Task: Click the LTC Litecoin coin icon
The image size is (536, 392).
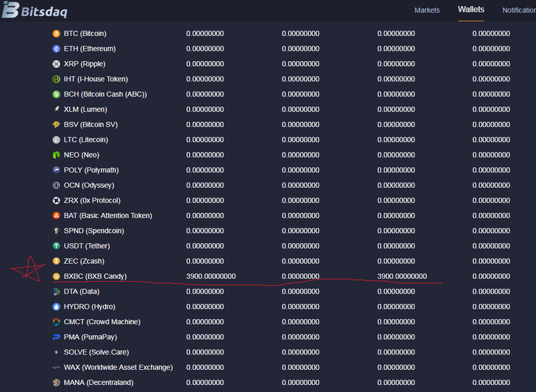Action: pyautogui.click(x=56, y=140)
